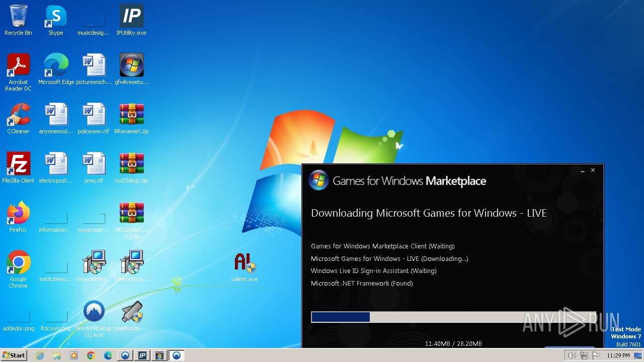Open Windows Media Player from the taskbar
The width and height of the screenshot is (644, 362).
pyautogui.click(x=74, y=355)
